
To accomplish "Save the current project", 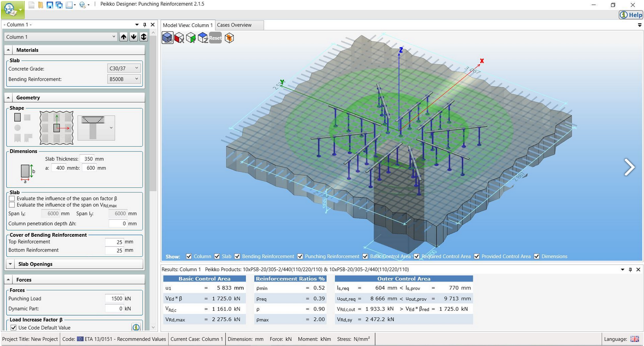I will (x=50, y=5).
